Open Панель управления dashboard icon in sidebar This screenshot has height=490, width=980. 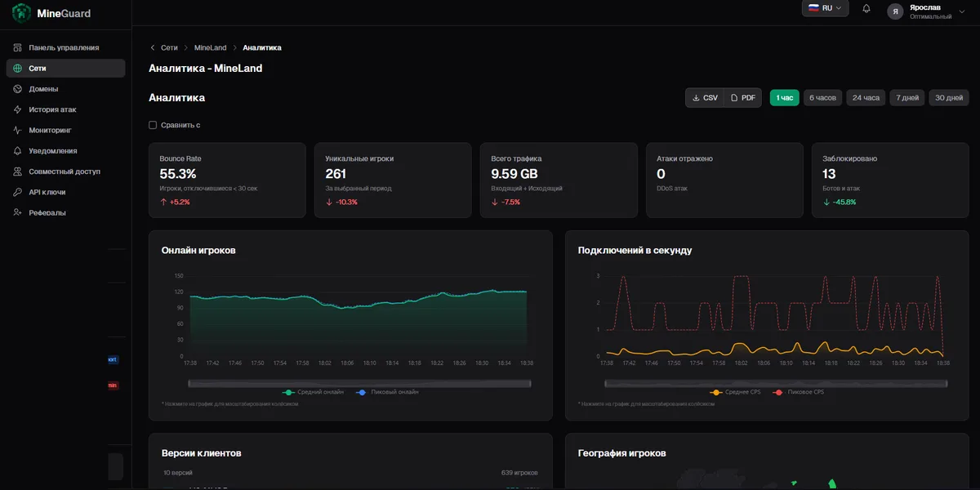pyautogui.click(x=18, y=48)
